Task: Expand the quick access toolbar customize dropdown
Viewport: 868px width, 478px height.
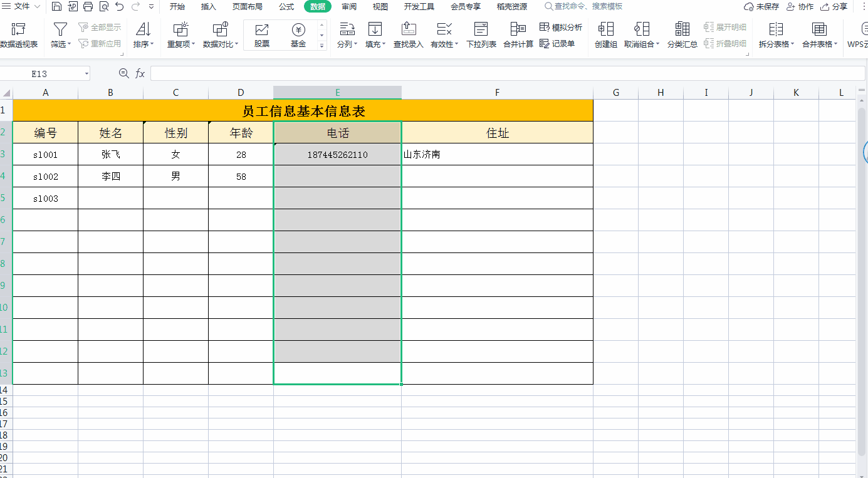Action: coord(152,7)
